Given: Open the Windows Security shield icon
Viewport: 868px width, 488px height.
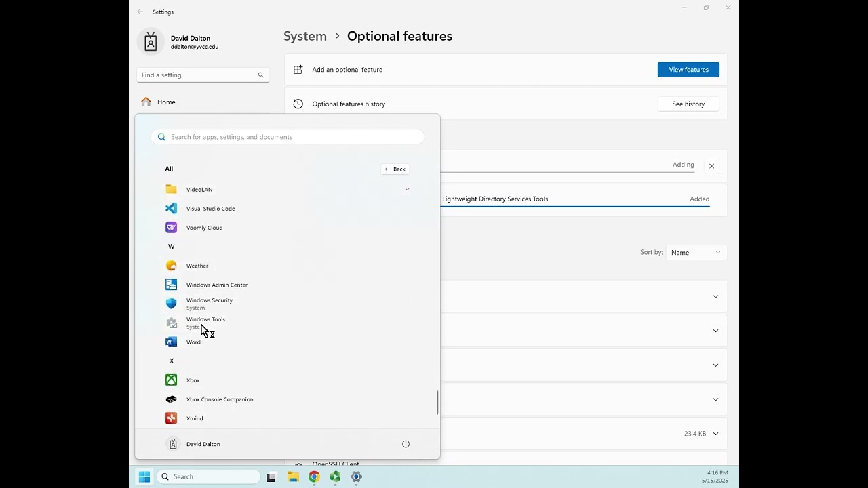Looking at the screenshot, I should click(x=172, y=304).
